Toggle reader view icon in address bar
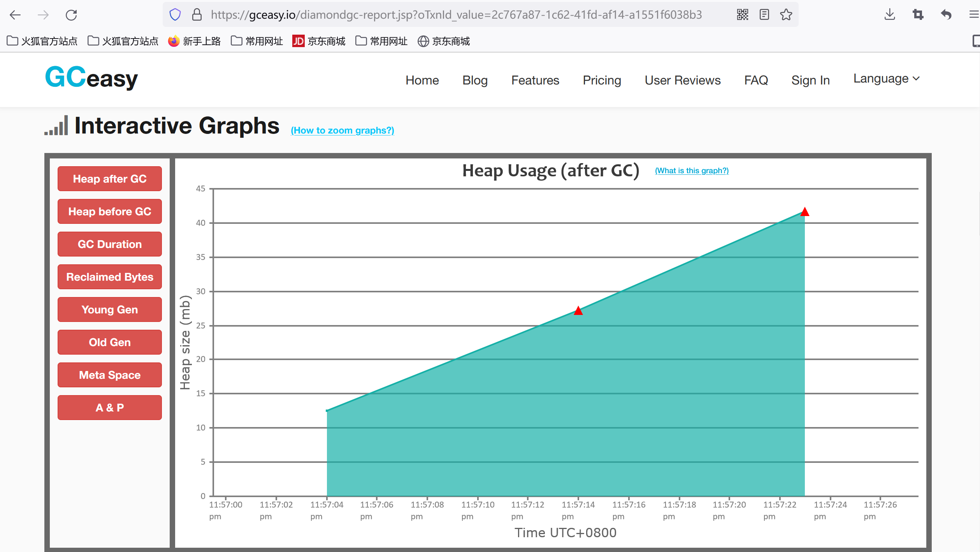The width and height of the screenshot is (980, 552). click(764, 15)
